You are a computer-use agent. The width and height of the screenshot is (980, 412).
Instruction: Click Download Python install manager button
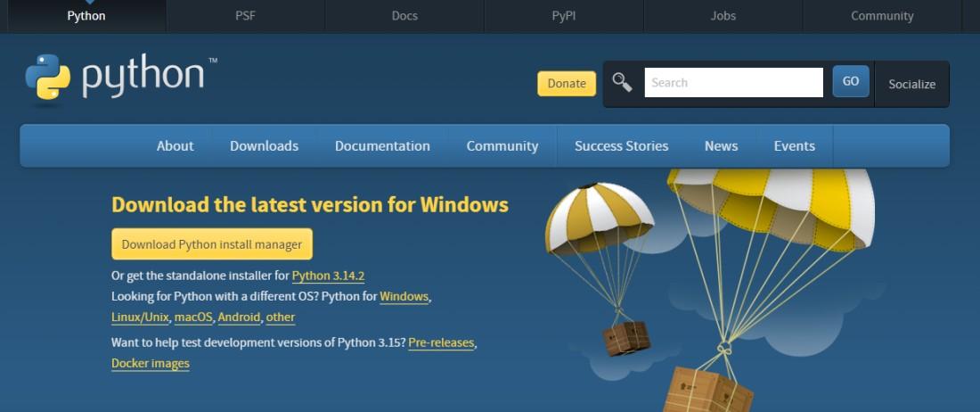(x=212, y=244)
